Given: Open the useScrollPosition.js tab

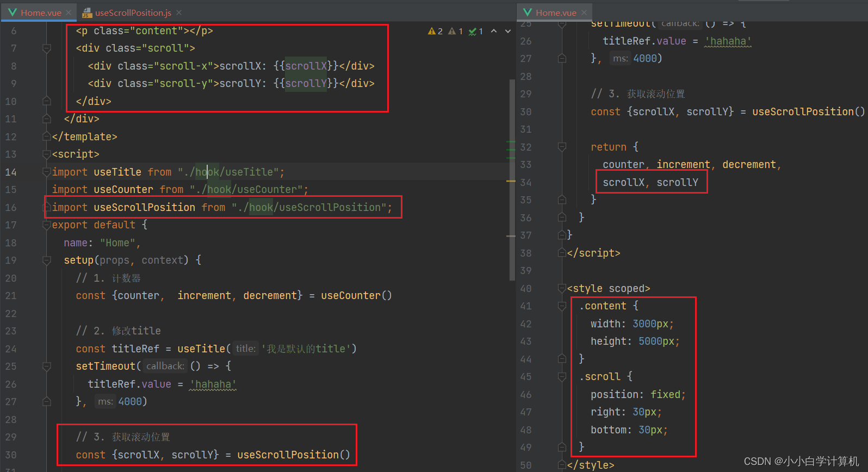Looking at the screenshot, I should point(133,13).
